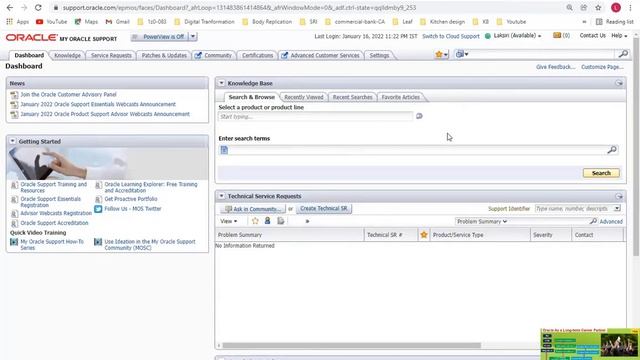Open the Community tab

coord(213,55)
